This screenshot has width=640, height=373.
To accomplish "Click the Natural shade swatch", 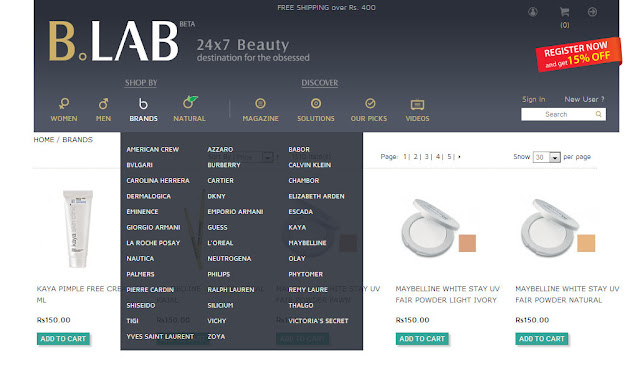I will click(586, 243).
